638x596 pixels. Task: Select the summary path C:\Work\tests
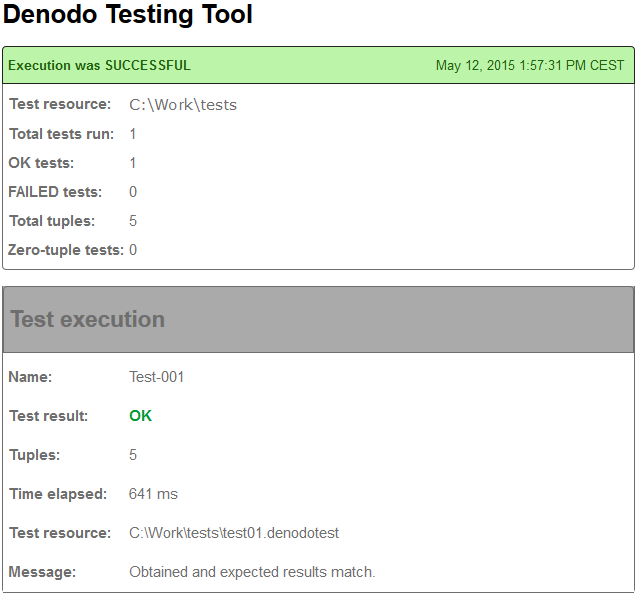pos(183,105)
